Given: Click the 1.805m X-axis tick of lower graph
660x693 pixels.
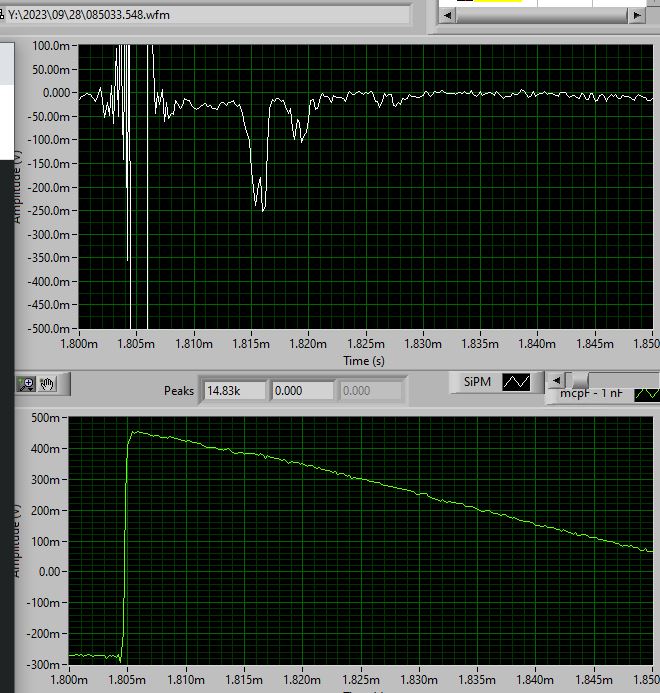Looking at the screenshot, I should pos(127,679).
